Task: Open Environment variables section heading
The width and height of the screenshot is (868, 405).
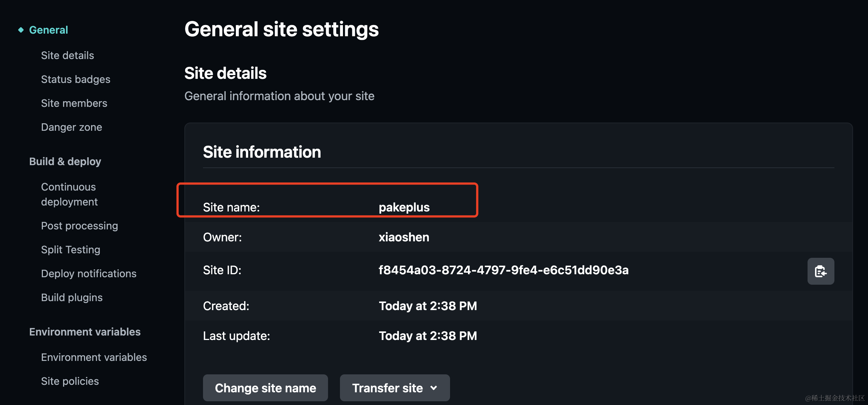Action: (85, 332)
